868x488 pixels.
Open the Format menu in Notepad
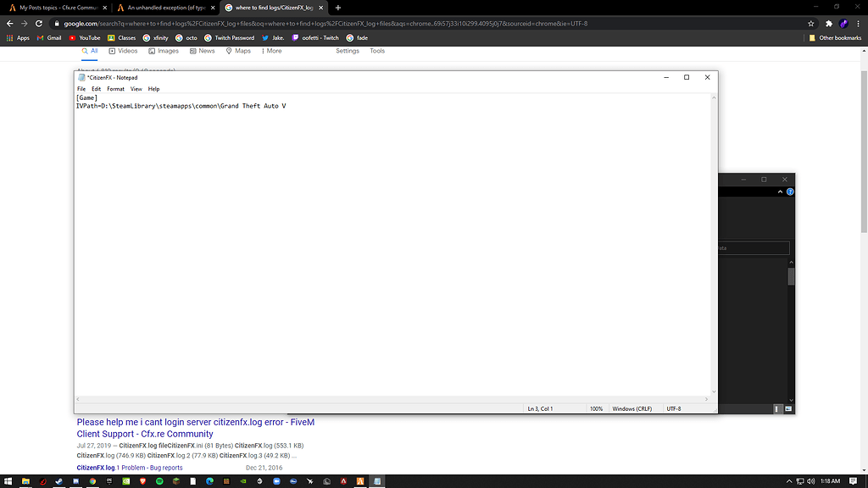pos(116,88)
